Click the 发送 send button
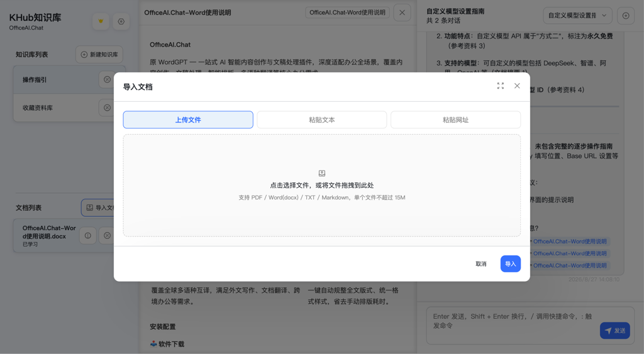Viewport: 644px width, 354px height. tap(615, 330)
